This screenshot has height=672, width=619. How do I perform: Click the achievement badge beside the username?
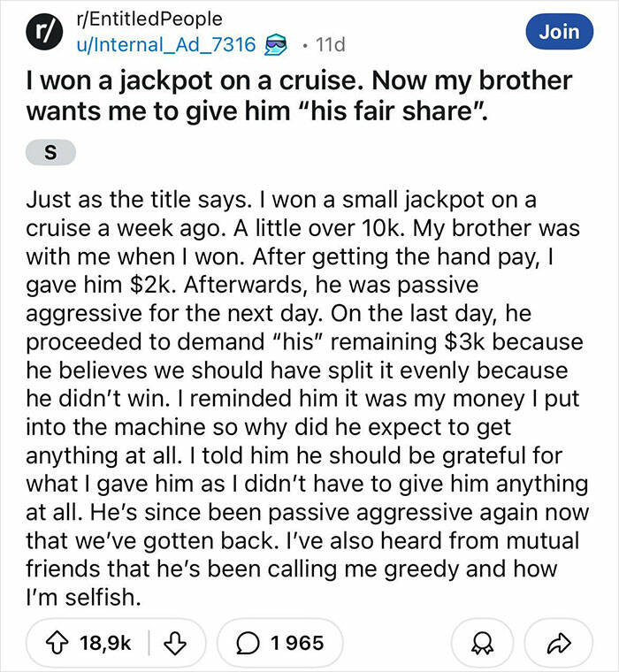point(277,43)
